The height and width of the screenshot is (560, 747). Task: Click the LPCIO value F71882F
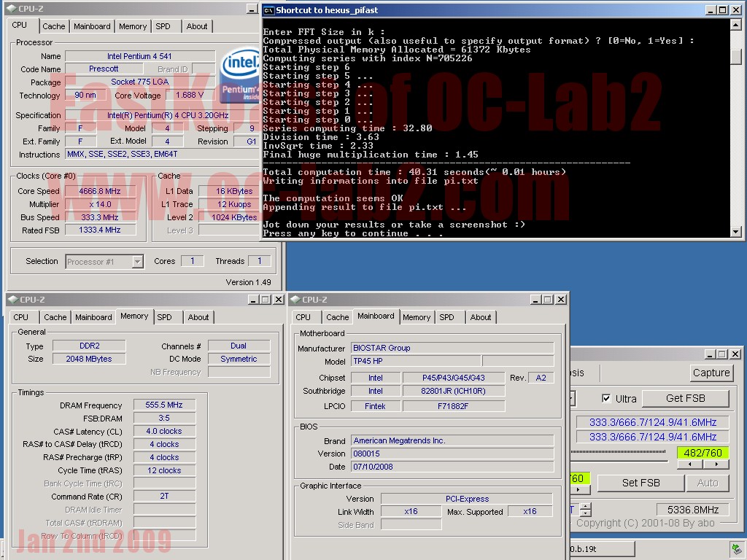(453, 406)
